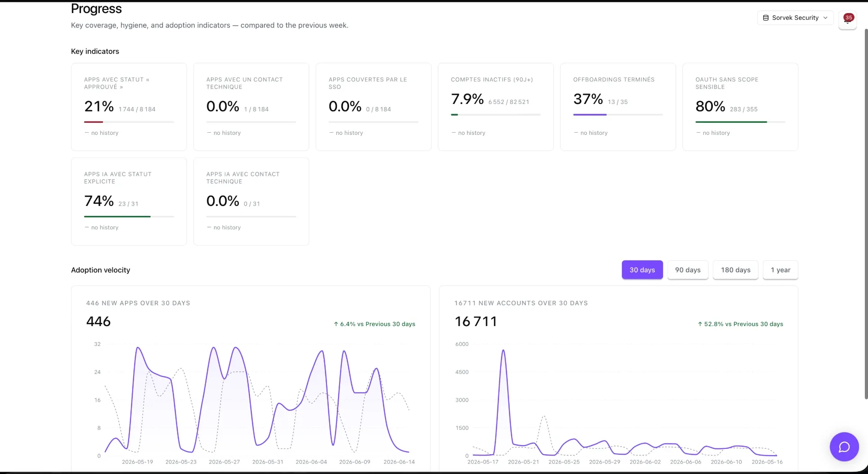This screenshot has width=868, height=474.
Task: Click green up-arrow beside 6.4% change
Action: [336, 324]
